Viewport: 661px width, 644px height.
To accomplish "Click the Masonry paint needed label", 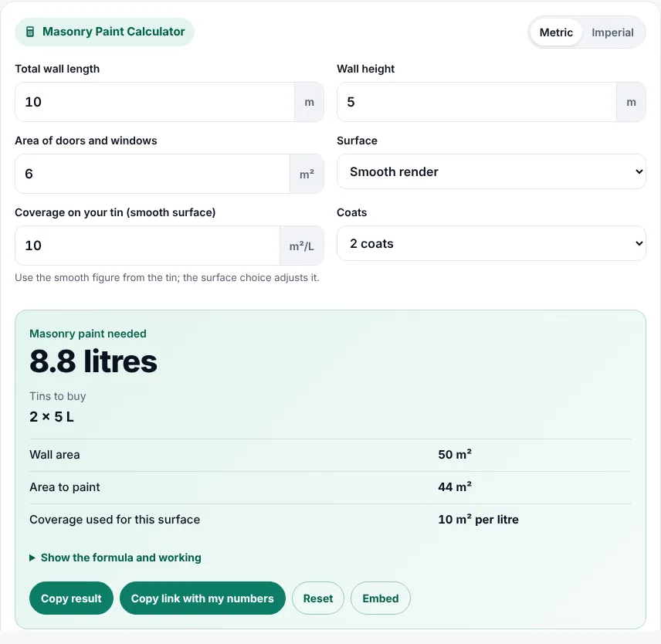I will (88, 334).
